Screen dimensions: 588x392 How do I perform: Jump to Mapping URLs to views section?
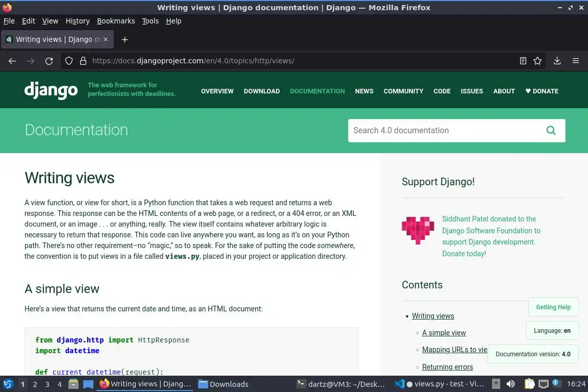click(454, 350)
